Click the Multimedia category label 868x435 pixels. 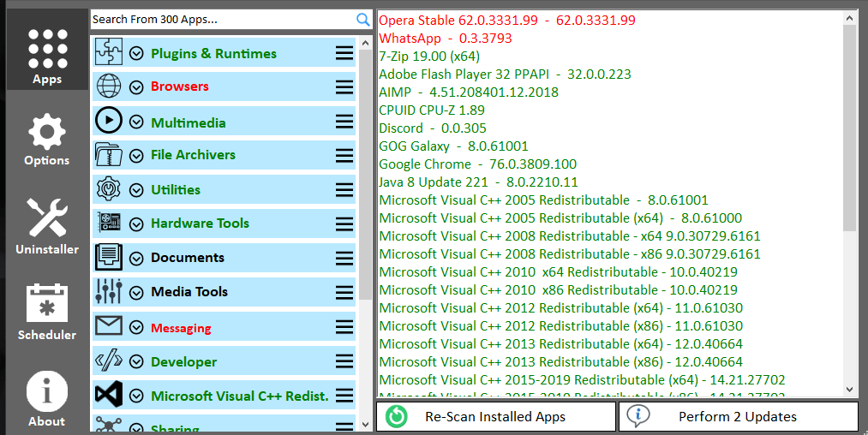coord(189,122)
